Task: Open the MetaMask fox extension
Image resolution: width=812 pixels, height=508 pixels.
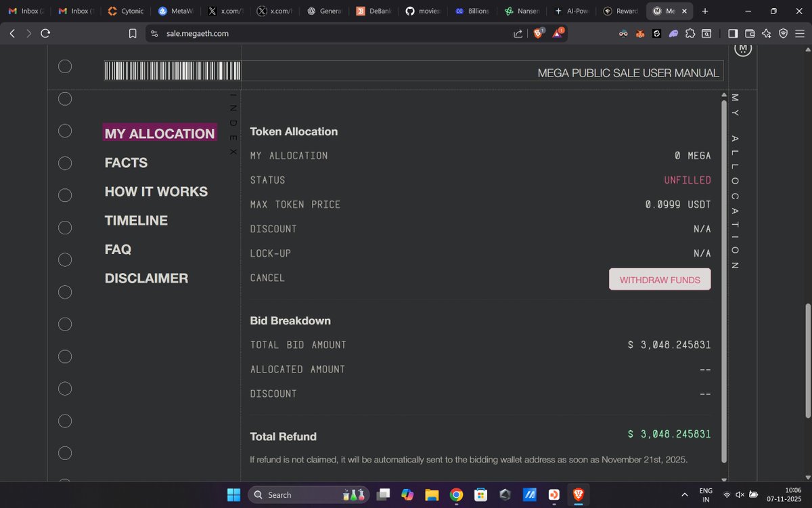Action: pyautogui.click(x=639, y=33)
